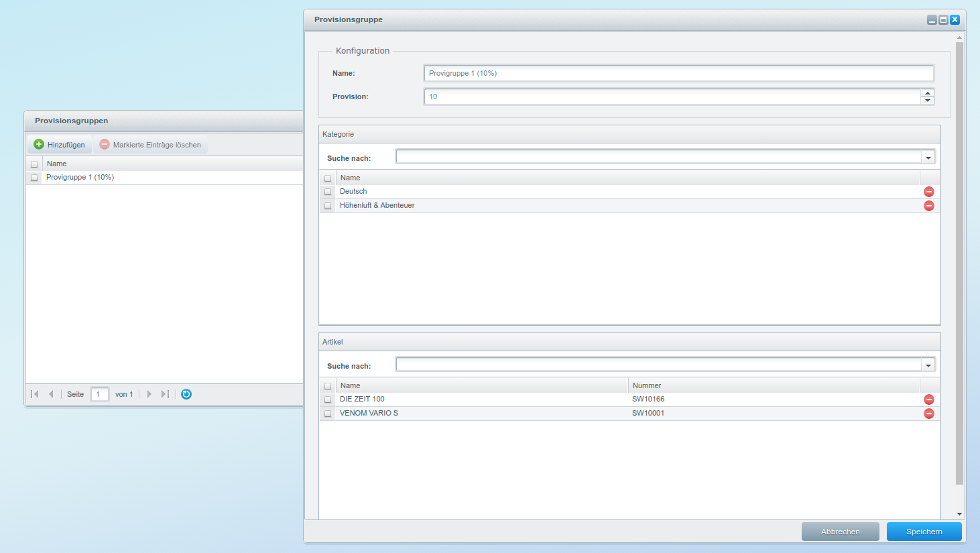980x553 pixels.
Task: Select the Deutsch category row
Action: pos(629,192)
